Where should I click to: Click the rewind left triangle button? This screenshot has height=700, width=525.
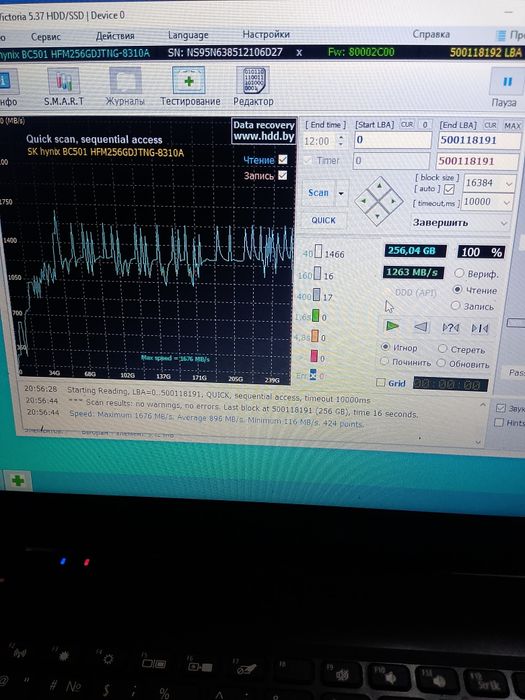[421, 327]
